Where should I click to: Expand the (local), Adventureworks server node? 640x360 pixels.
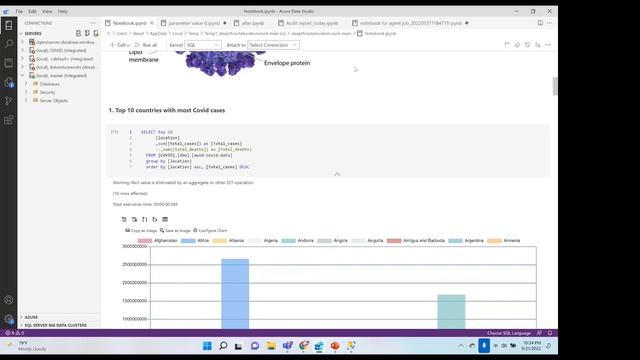click(x=22, y=67)
